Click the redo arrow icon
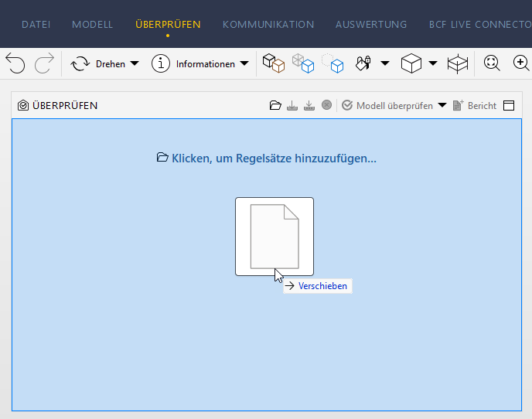 click(x=44, y=63)
